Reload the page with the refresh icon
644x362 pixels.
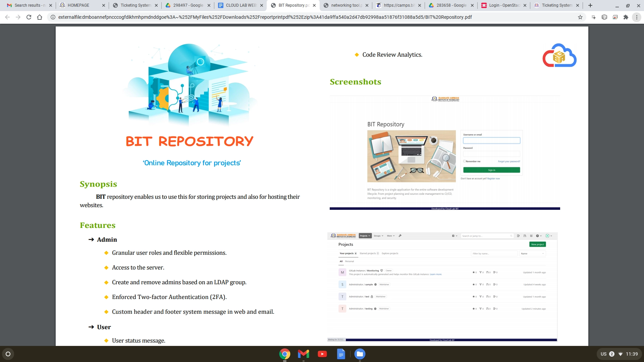click(x=29, y=17)
